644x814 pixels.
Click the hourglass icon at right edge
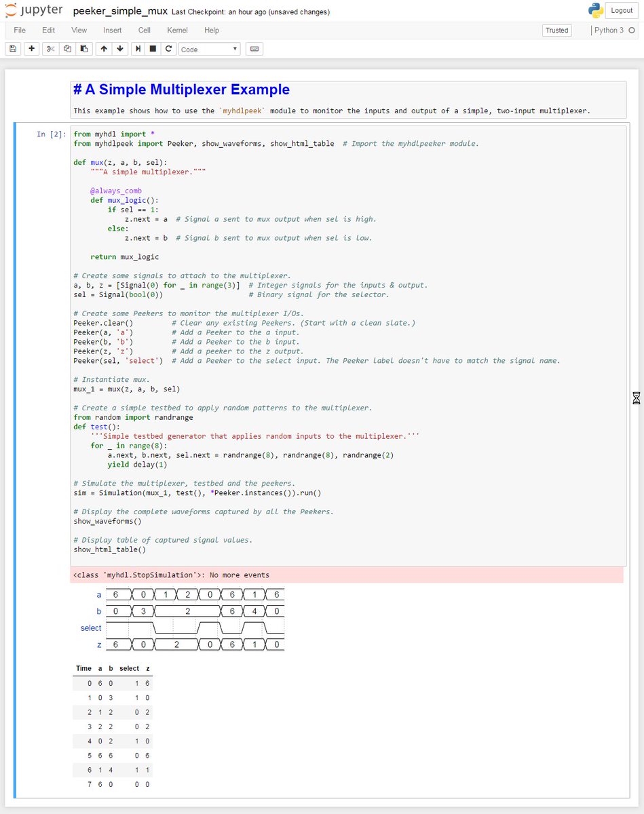(x=637, y=398)
